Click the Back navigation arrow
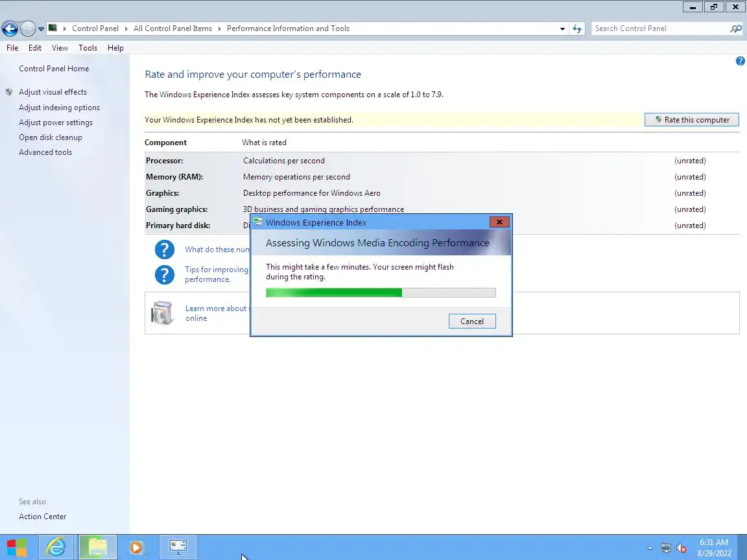Viewport: 747px width, 560px height. (10, 29)
